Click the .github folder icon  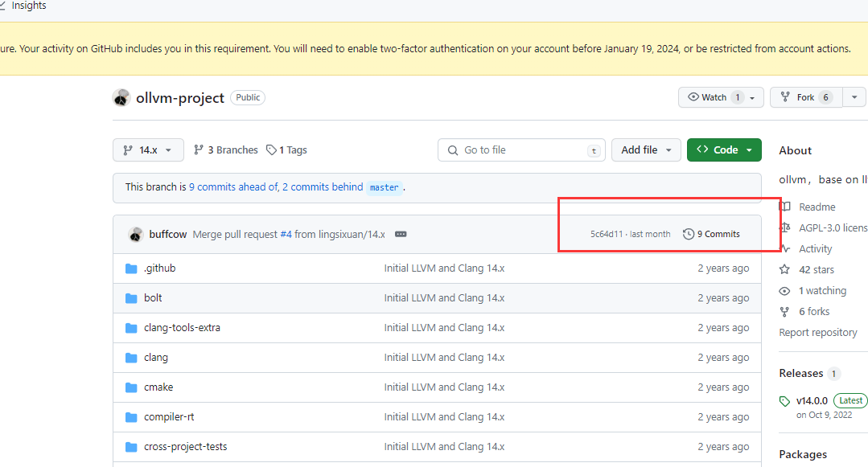[x=131, y=269]
